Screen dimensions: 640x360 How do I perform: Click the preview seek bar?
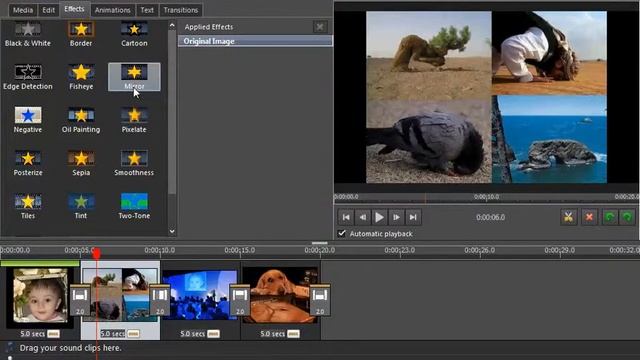click(487, 198)
